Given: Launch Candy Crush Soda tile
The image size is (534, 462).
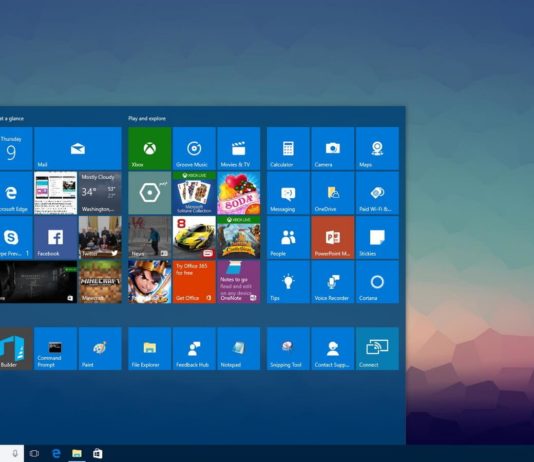Looking at the screenshot, I should point(239,193).
